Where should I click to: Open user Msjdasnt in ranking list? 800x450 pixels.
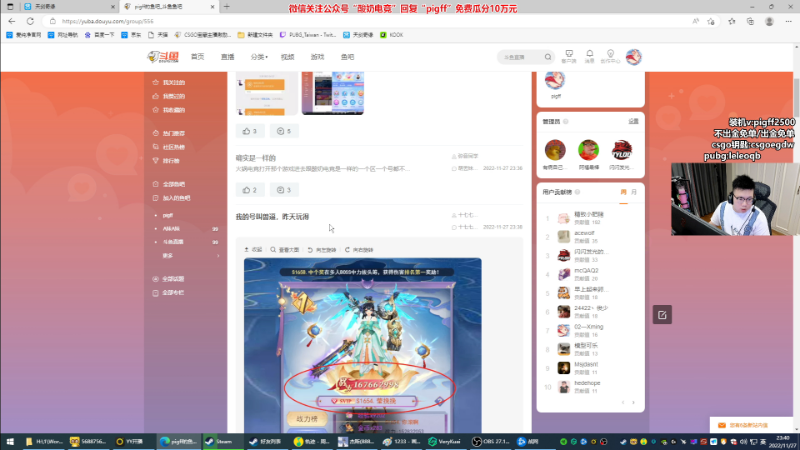coord(586,364)
